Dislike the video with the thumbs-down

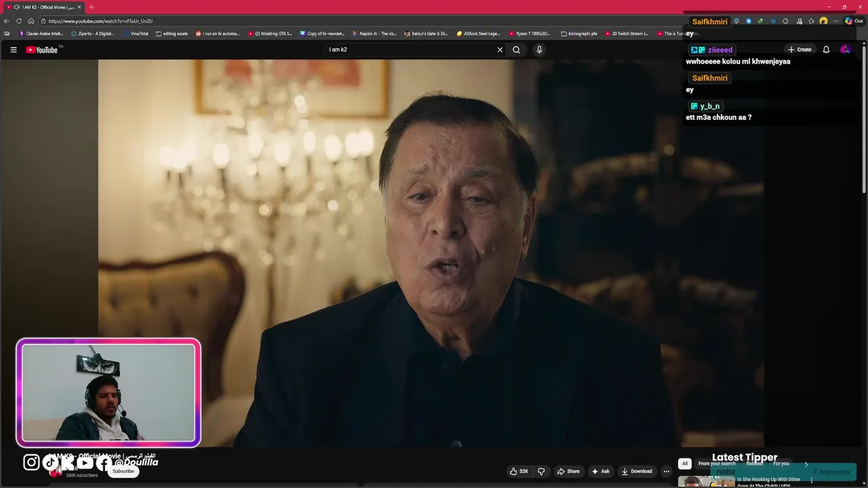(541, 471)
